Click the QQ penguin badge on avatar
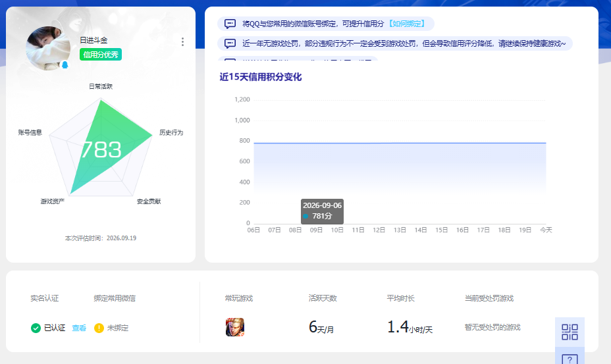 coord(65,65)
